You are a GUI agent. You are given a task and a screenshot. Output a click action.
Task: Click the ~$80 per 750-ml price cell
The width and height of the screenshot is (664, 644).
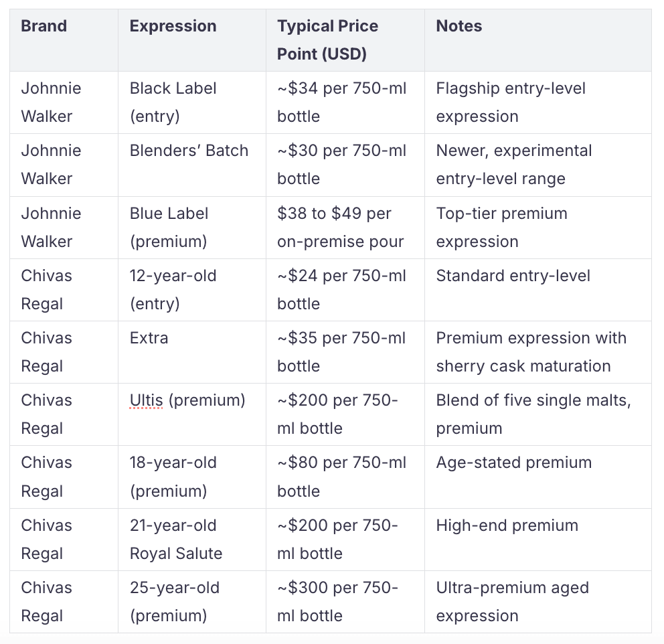point(345,477)
